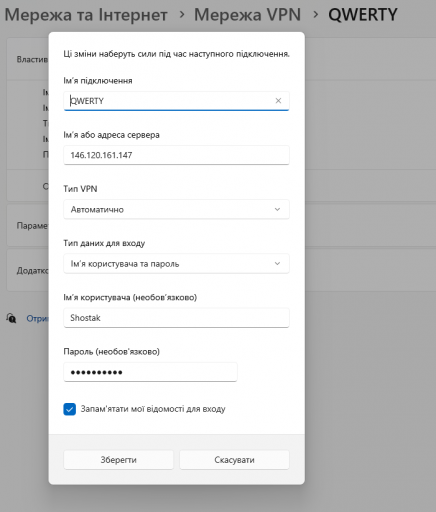Open the sign-in info type dropdown
Image resolution: width=436 pixels, height=512 pixels.
tap(176, 264)
